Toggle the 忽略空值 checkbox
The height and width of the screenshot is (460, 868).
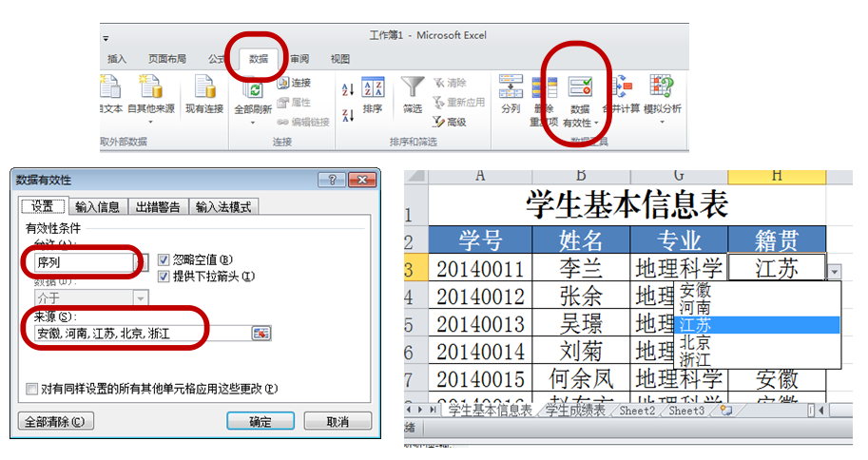(164, 259)
